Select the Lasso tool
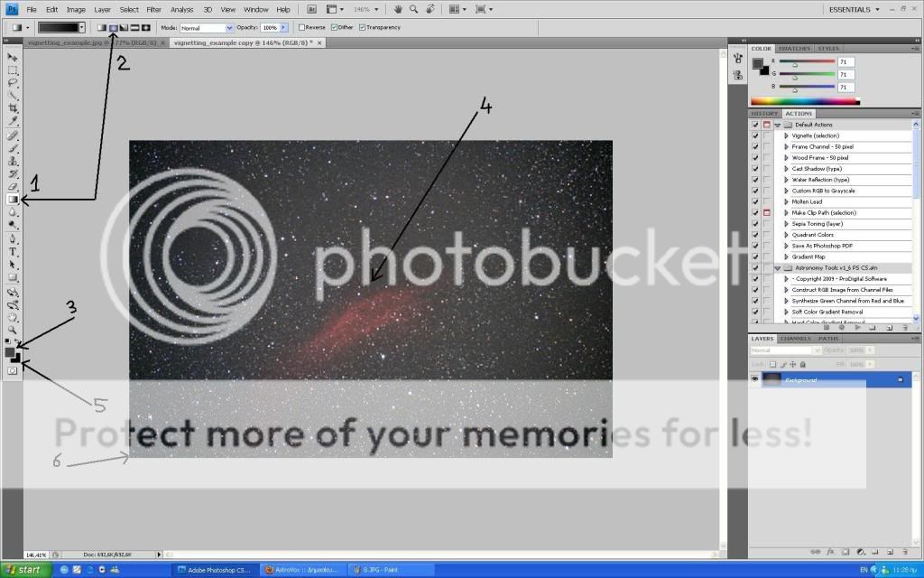Viewport: 924px width, 578px height. (x=13, y=82)
